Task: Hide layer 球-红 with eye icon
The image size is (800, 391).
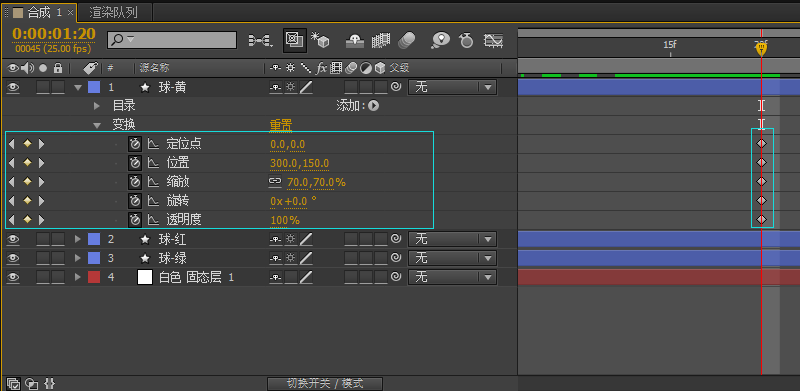Action: [13, 239]
